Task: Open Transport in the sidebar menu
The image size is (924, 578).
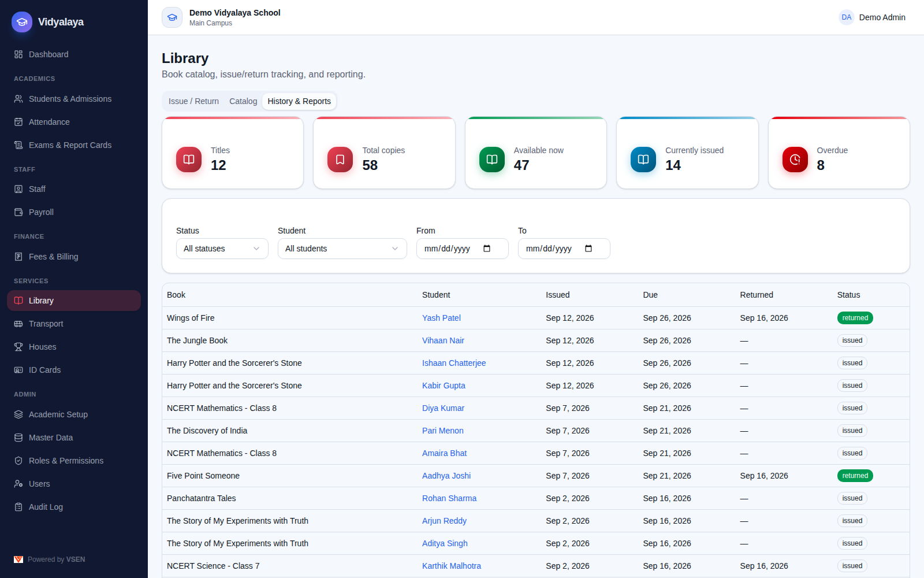Action: point(74,324)
